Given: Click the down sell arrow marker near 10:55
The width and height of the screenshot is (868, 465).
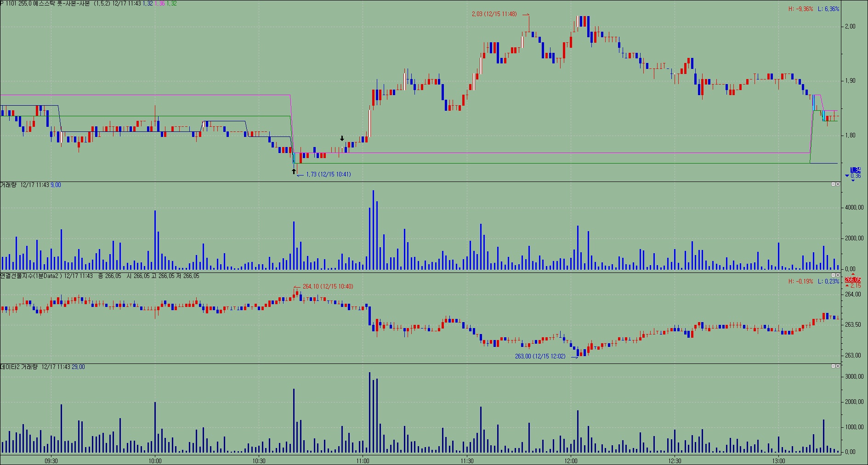Looking at the screenshot, I should point(342,138).
